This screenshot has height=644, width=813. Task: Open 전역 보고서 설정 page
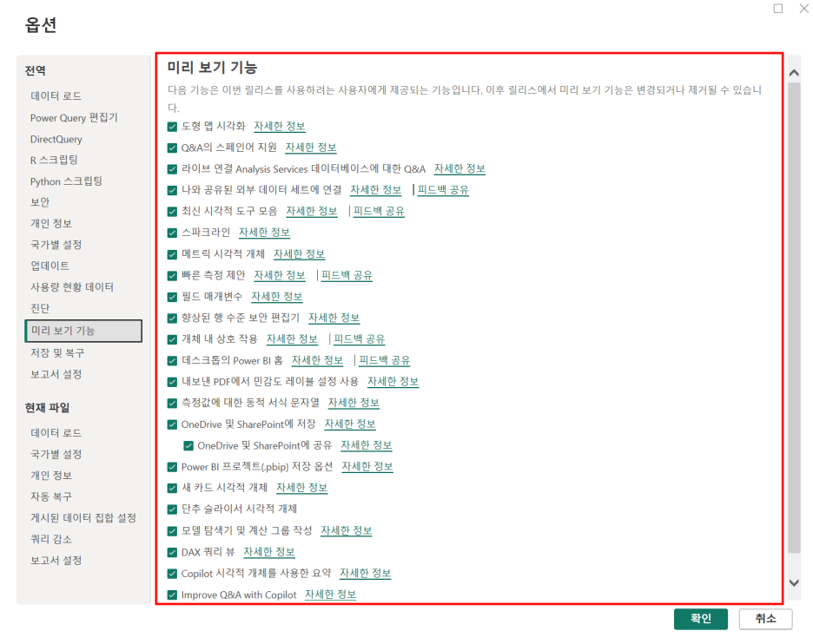click(56, 374)
